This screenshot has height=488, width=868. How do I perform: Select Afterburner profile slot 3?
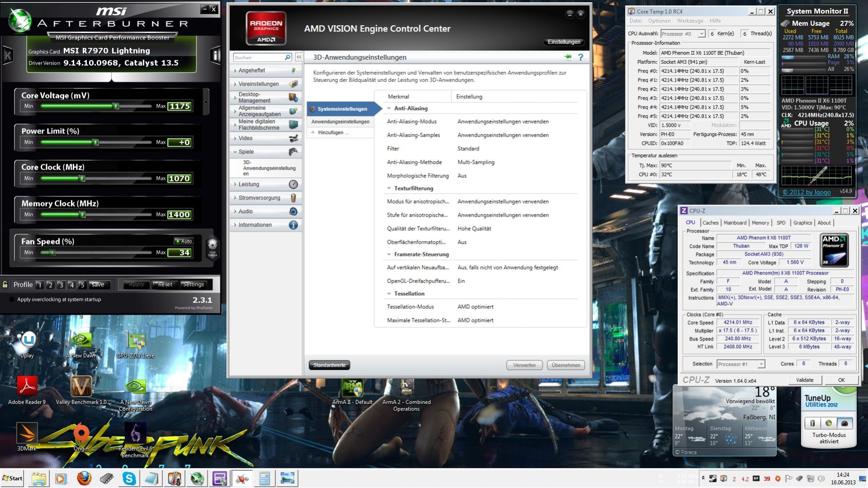[61, 285]
